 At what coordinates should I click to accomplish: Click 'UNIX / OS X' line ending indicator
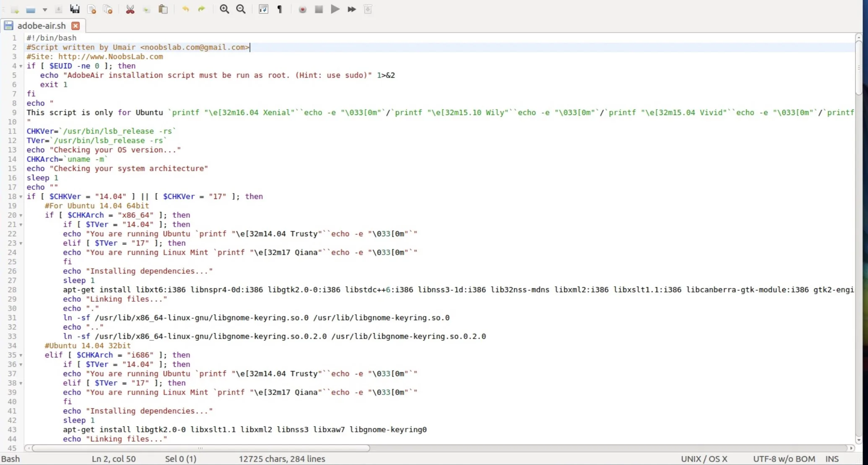pos(704,459)
